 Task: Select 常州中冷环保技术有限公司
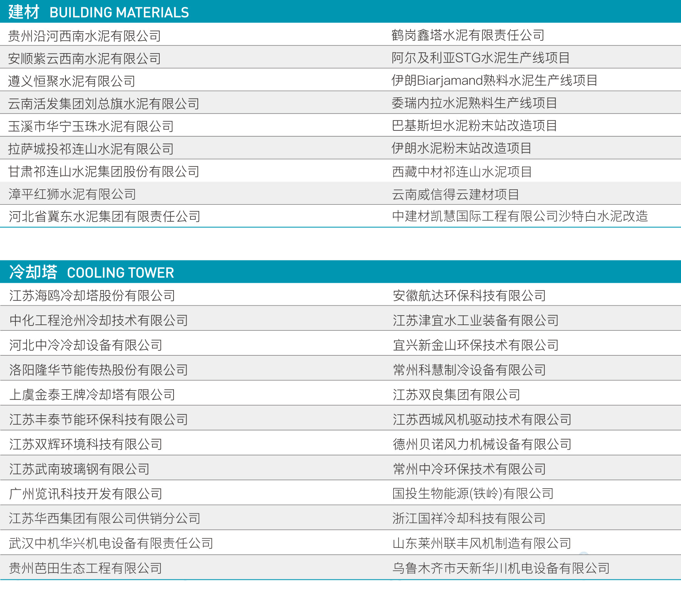tap(469, 469)
